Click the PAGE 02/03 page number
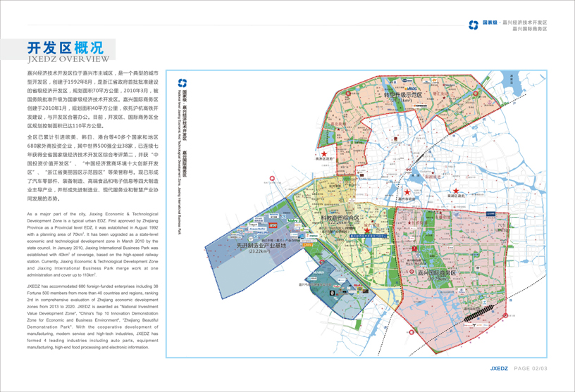The height and width of the screenshot is (392, 575). [540, 368]
